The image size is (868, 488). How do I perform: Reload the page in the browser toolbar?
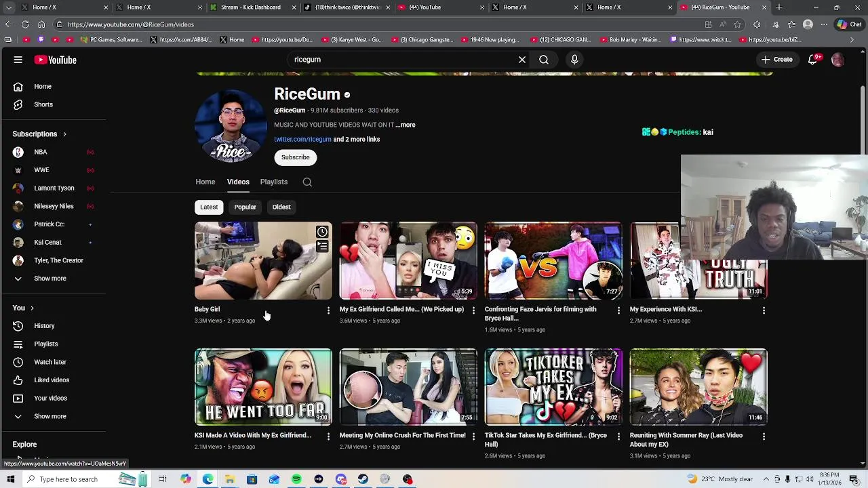click(x=25, y=24)
